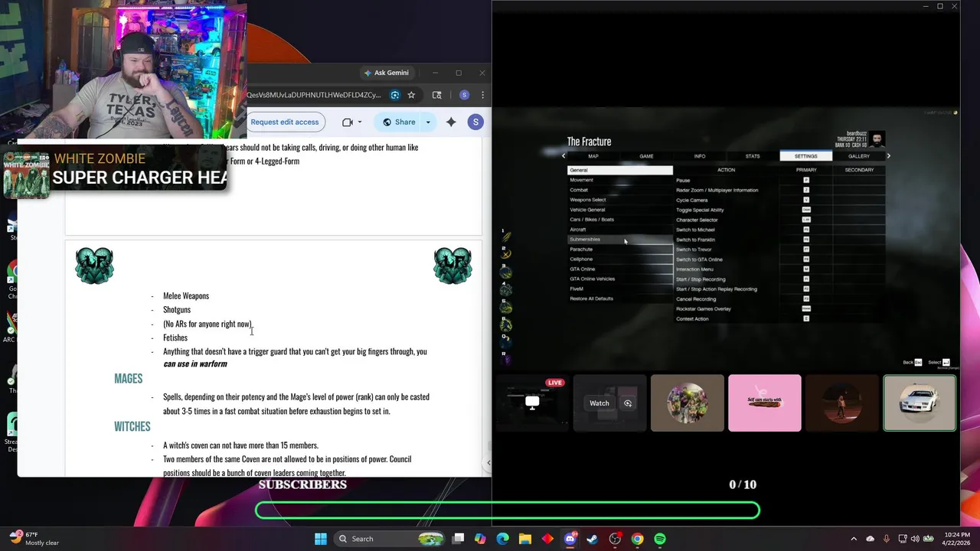Image resolution: width=980 pixels, height=551 pixels.
Task: Click the taskbar Search box
Action: (390, 539)
